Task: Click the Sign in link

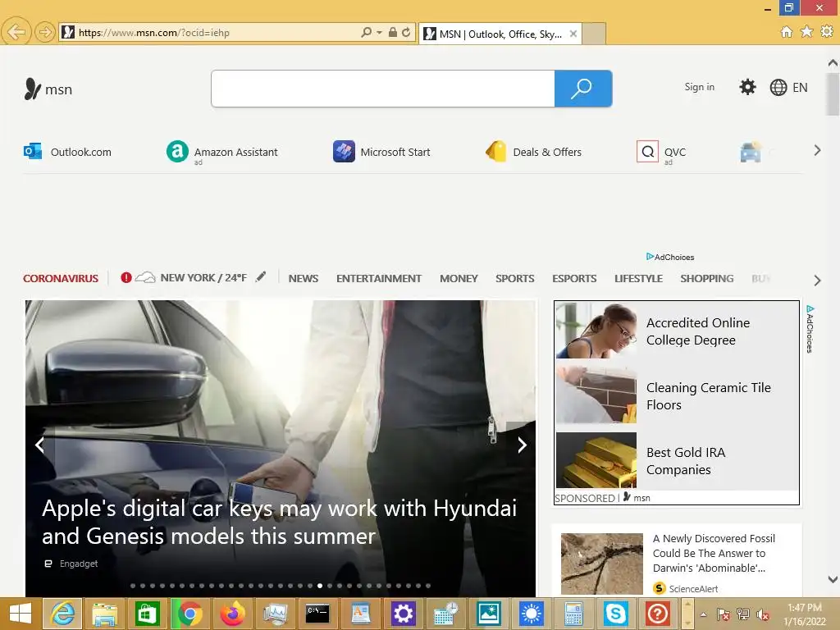Action: [699, 87]
